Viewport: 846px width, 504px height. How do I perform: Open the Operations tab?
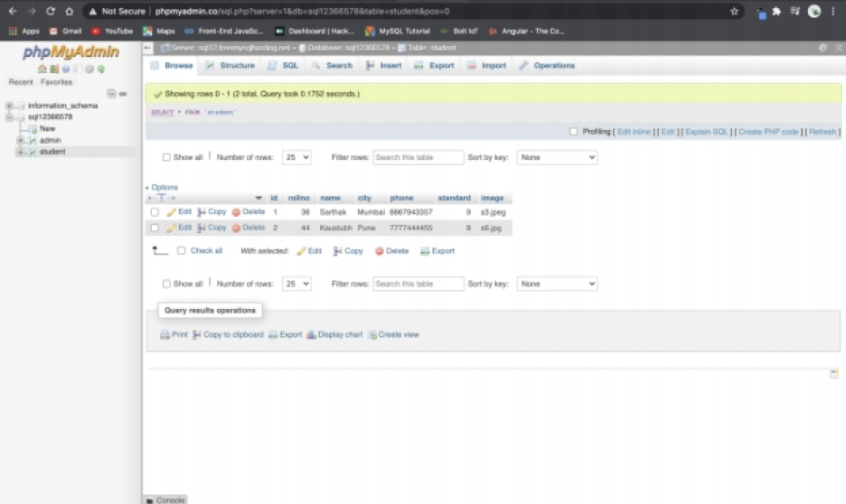[x=547, y=66]
